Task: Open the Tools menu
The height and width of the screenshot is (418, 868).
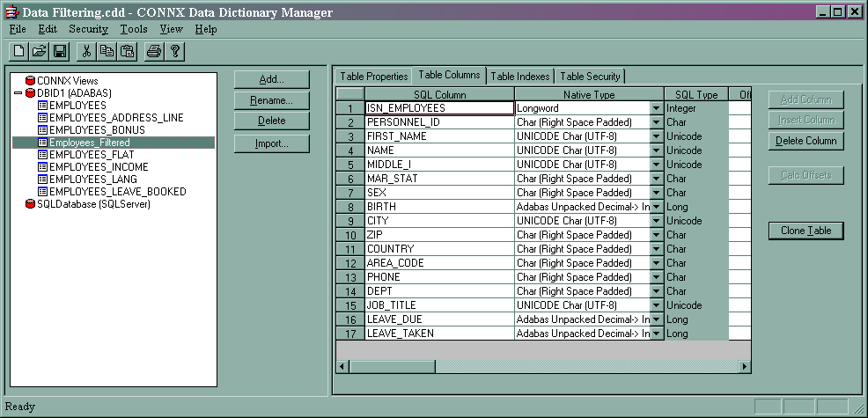Action: click(134, 29)
